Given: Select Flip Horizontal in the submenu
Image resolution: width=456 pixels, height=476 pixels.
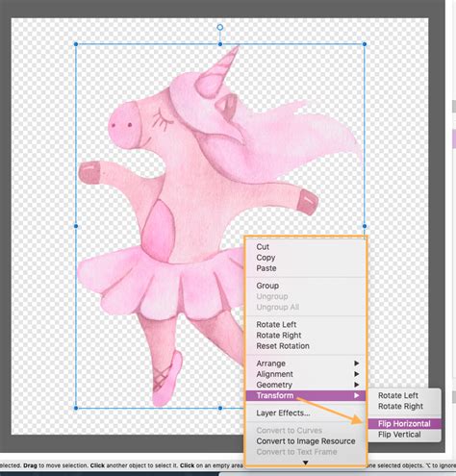Looking at the screenshot, I should tap(404, 424).
